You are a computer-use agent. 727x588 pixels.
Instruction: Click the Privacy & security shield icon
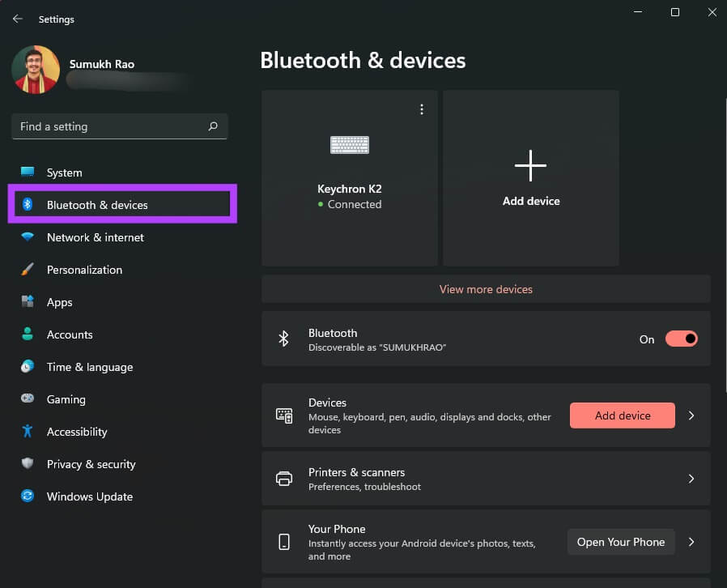point(28,463)
